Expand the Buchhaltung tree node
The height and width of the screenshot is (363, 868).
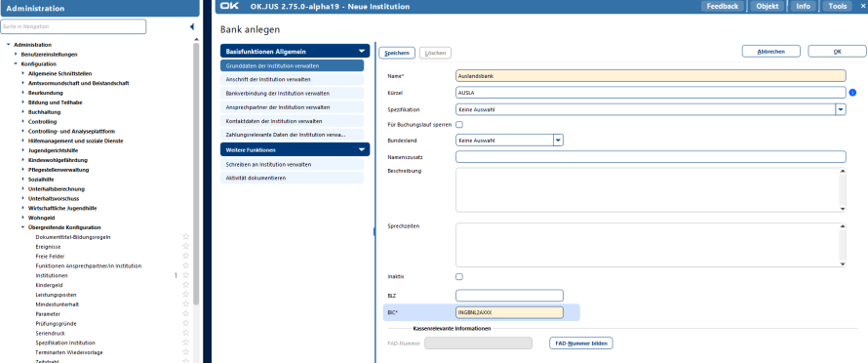(x=22, y=112)
